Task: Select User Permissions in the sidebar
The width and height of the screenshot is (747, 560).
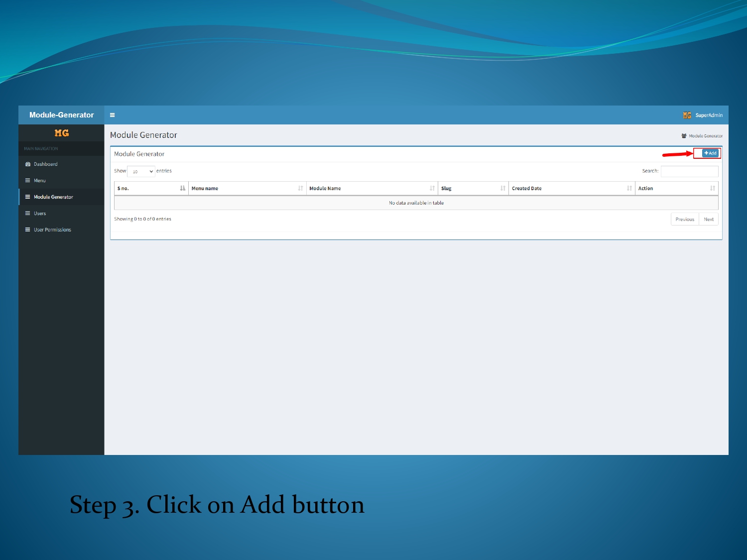Action: point(52,229)
